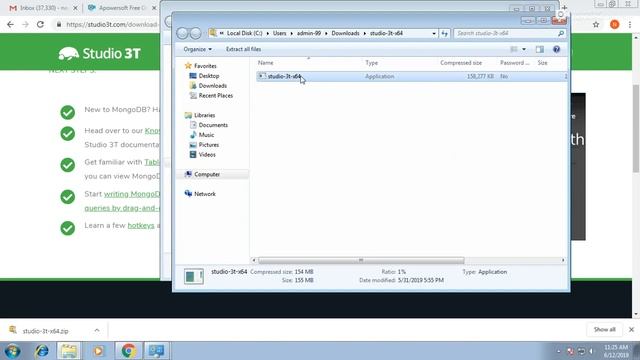Click the Extract all files button
Image resolution: width=640 pixels, height=360 pixels.
[x=243, y=49]
